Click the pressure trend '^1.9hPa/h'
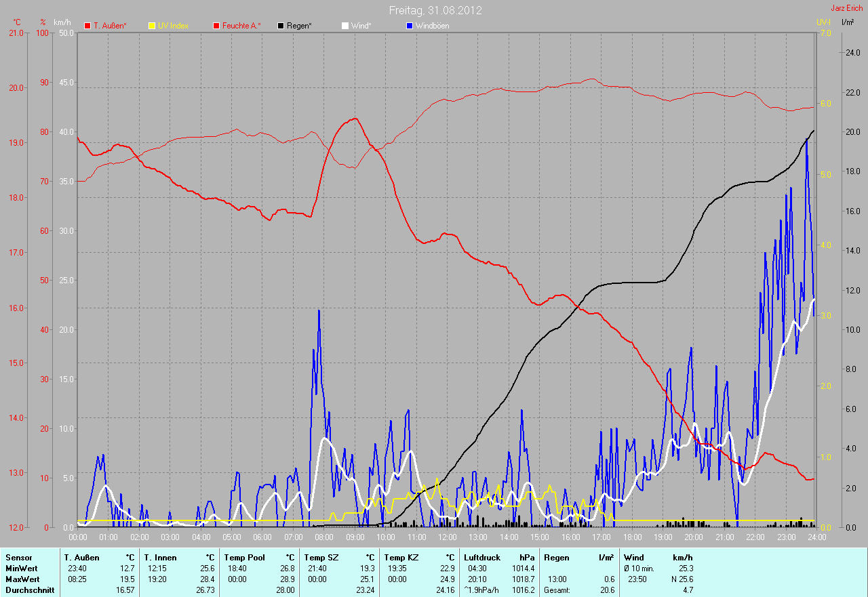 tap(481, 590)
